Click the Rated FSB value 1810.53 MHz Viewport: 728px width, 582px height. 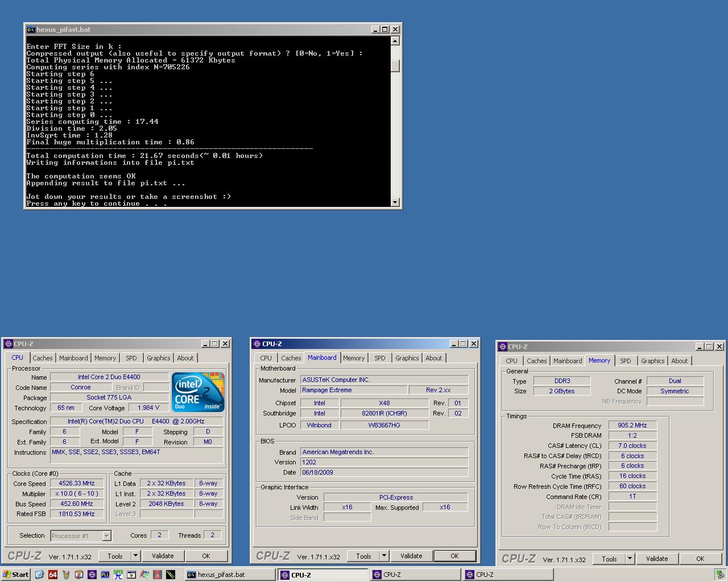point(77,514)
